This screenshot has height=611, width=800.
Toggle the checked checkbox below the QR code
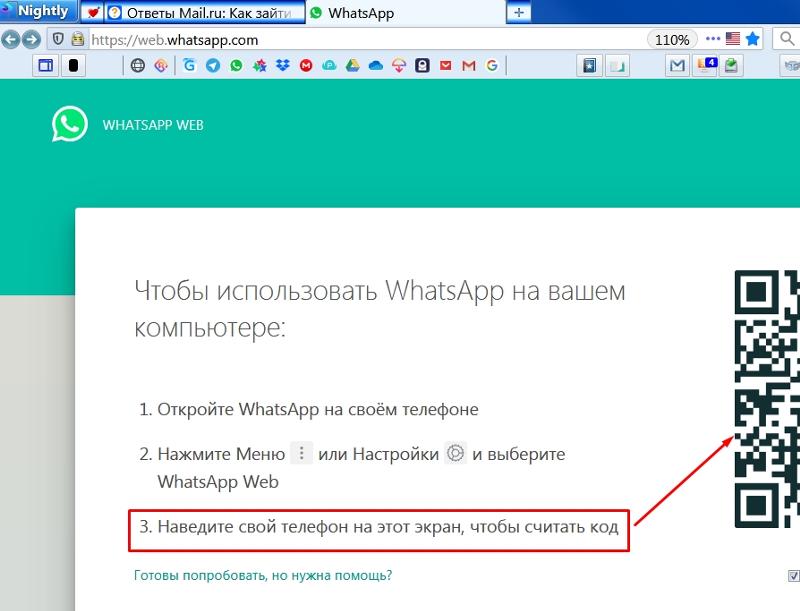794,576
